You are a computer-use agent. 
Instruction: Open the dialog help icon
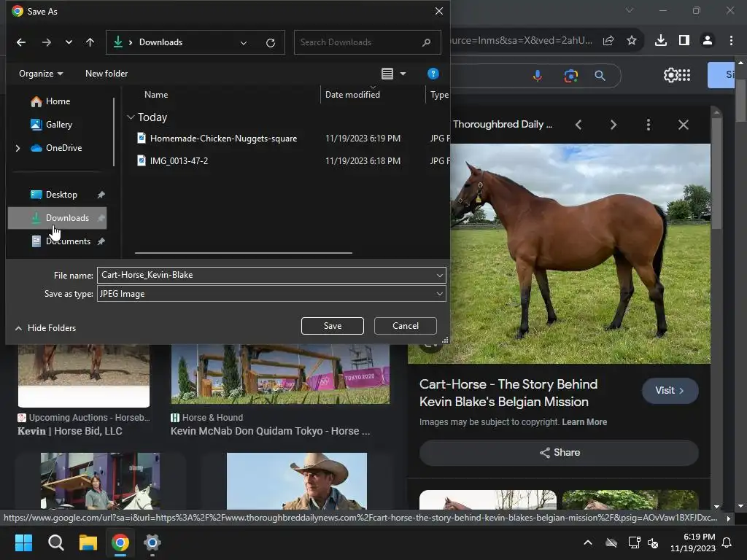433,74
